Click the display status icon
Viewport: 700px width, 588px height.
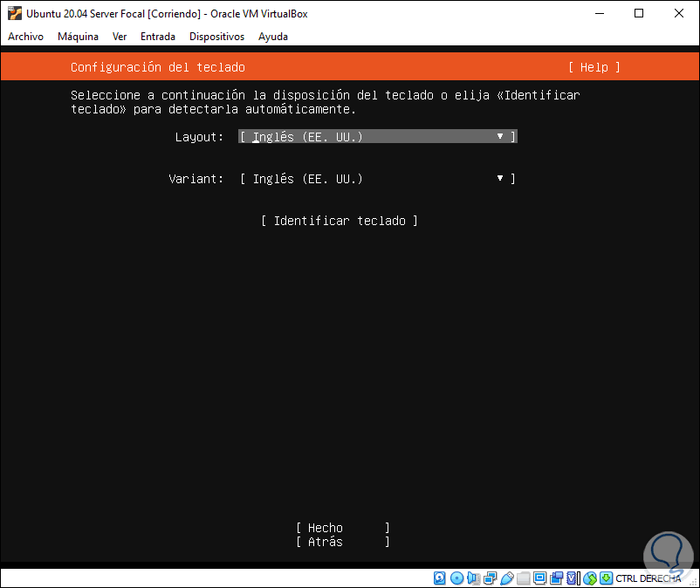(x=539, y=578)
